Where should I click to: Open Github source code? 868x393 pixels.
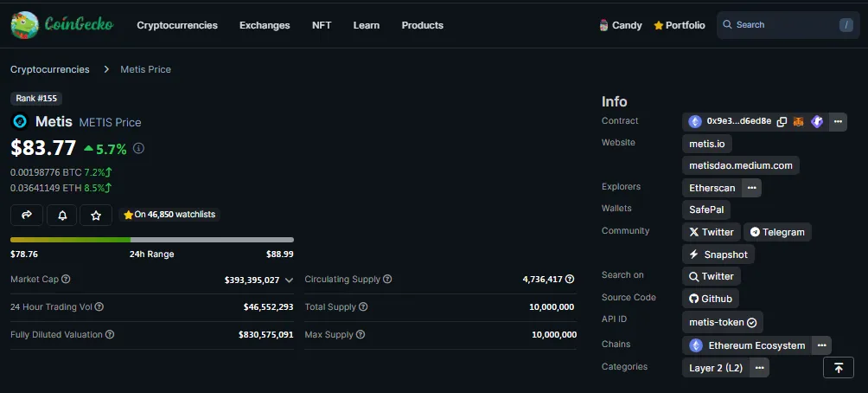(711, 299)
